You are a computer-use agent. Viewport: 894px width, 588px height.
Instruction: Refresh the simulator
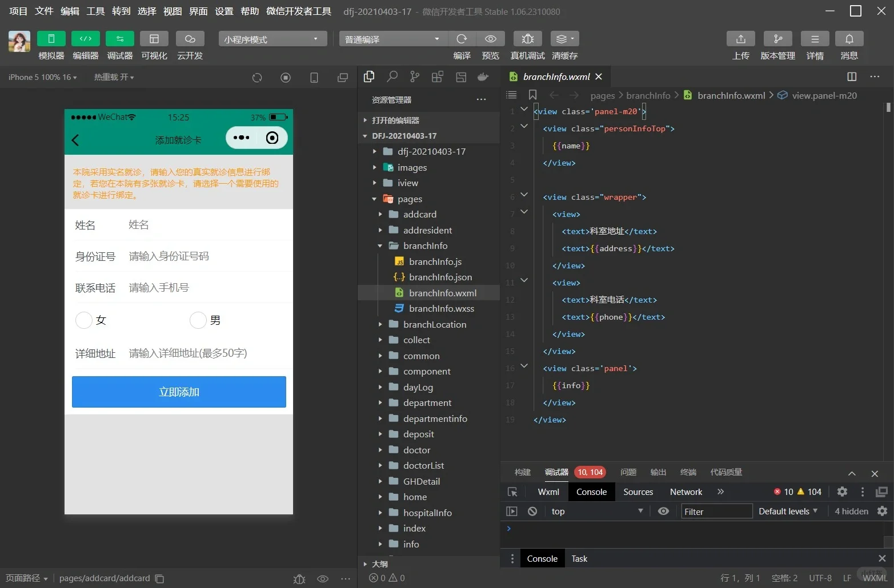[x=257, y=78]
